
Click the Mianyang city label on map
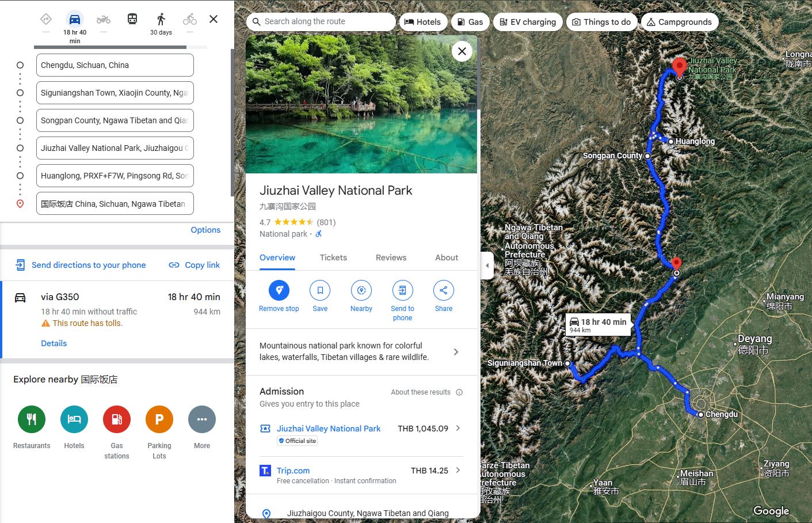(785, 301)
